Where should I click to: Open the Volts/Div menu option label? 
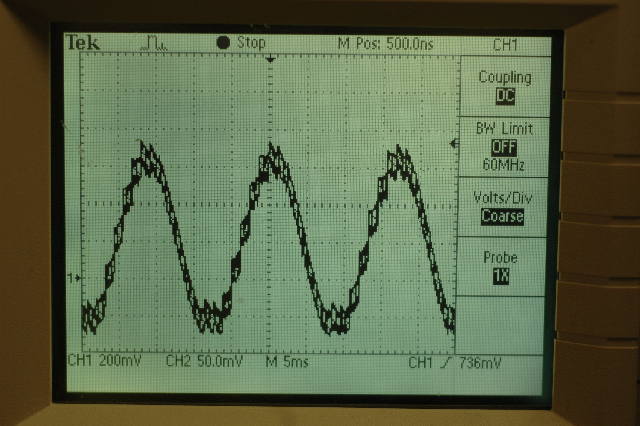[x=504, y=197]
